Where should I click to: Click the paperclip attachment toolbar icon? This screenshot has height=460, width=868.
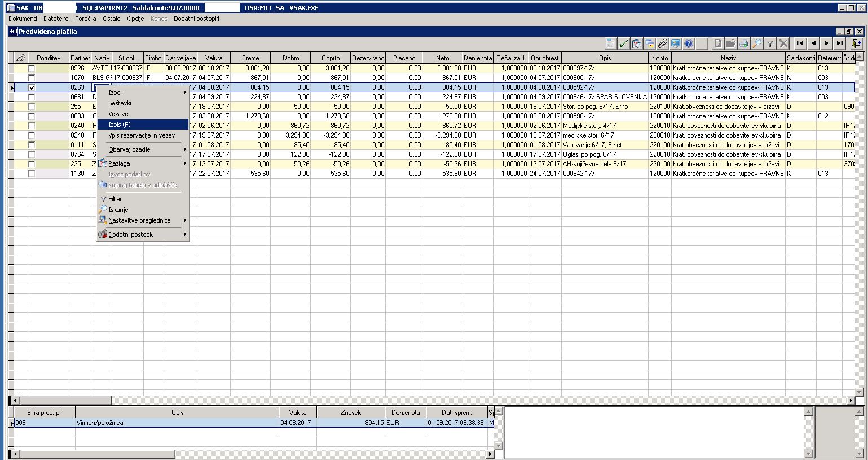(x=662, y=43)
